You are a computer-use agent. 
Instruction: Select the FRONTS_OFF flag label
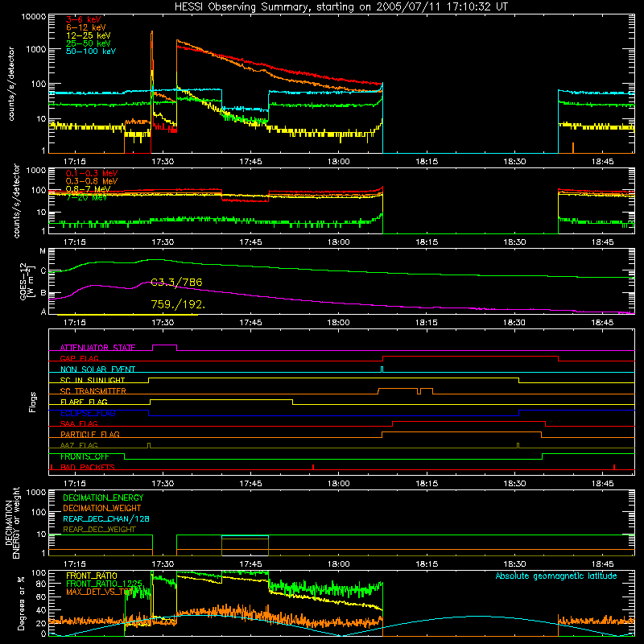pos(85,456)
